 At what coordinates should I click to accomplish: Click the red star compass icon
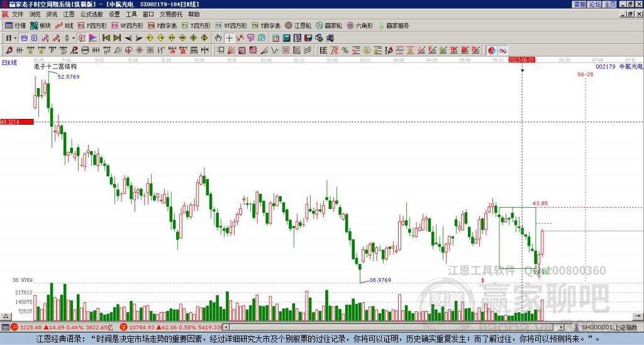point(139,50)
